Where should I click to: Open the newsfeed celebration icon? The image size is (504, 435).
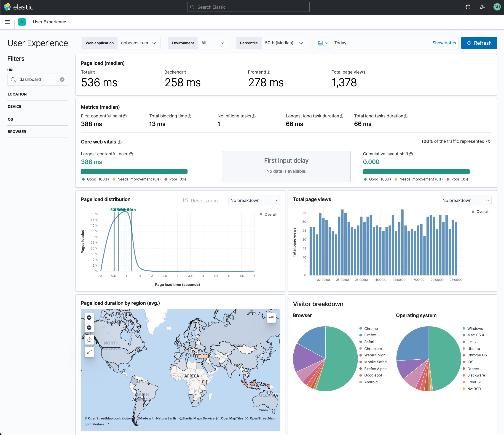(482, 7)
